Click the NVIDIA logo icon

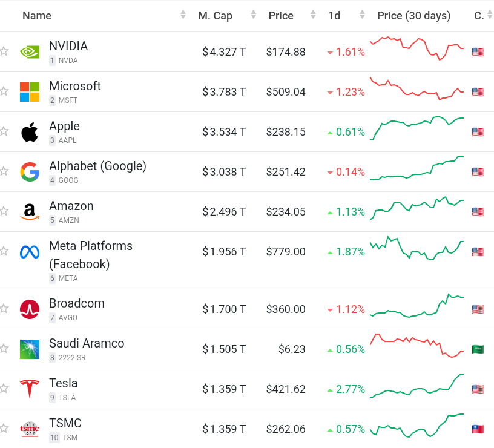30,52
